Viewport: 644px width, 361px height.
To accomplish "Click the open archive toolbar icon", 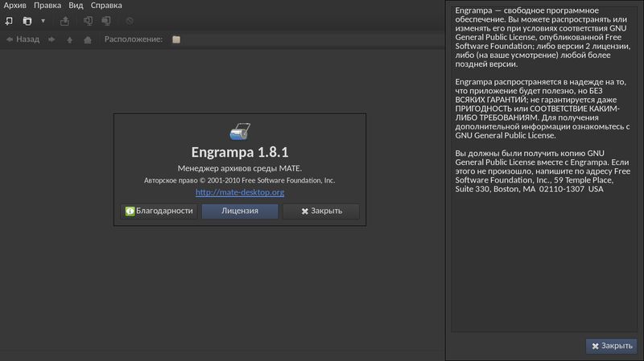I will pyautogui.click(x=27, y=21).
